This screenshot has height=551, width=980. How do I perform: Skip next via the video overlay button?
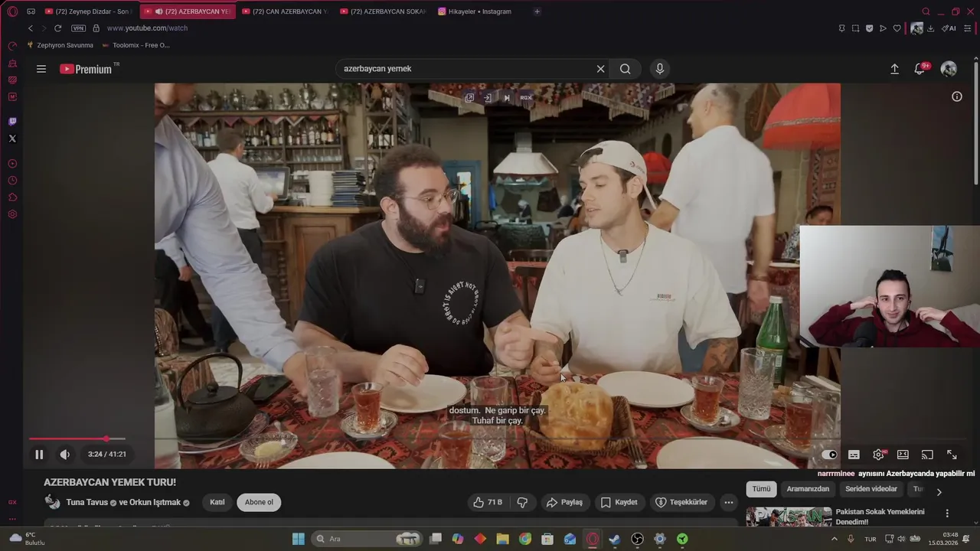point(506,98)
